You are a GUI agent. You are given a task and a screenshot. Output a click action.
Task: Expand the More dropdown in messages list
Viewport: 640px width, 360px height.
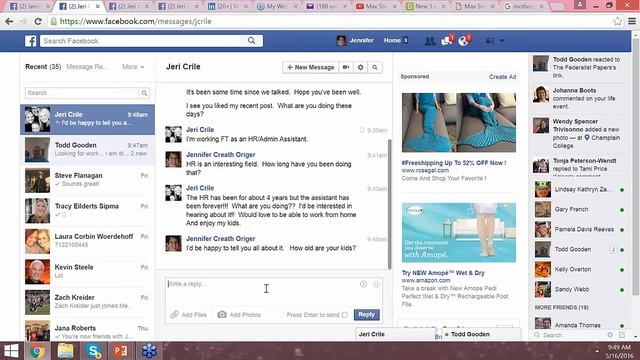tap(133, 67)
